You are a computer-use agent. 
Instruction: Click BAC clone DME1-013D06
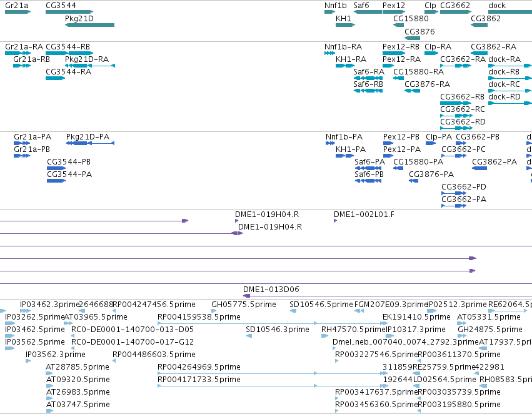click(x=388, y=296)
